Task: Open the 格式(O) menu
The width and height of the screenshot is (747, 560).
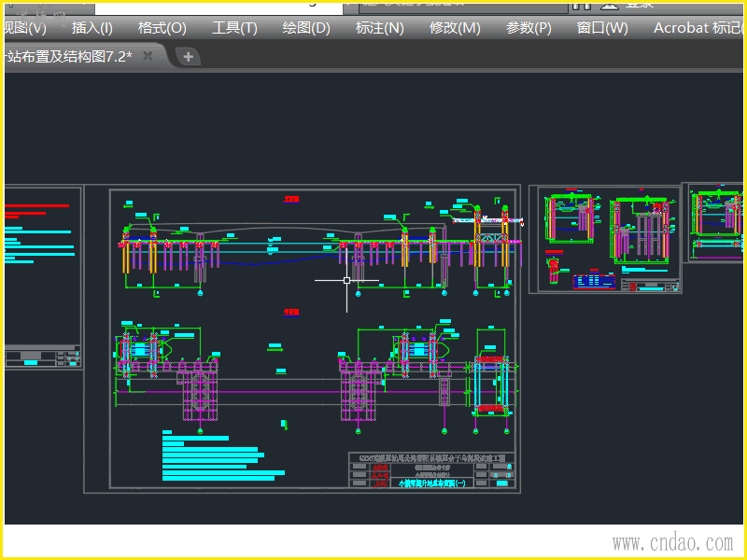Action: pos(162,28)
